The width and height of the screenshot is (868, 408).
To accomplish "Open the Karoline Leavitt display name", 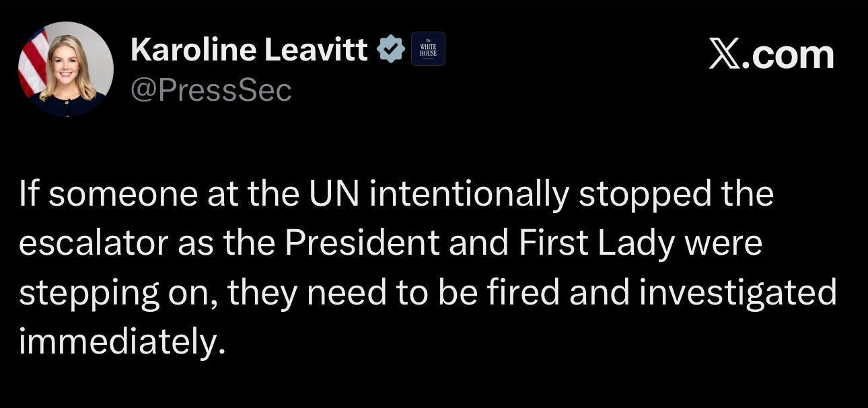I will 250,49.
